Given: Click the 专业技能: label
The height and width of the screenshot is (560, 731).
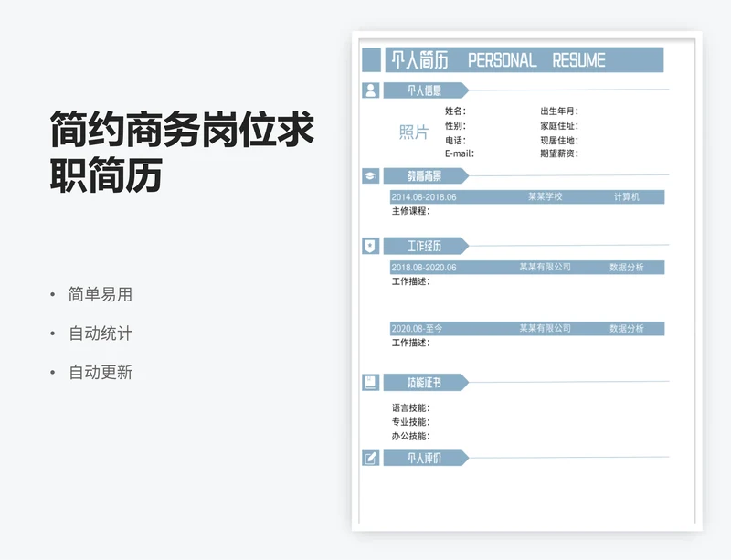Looking at the screenshot, I should pyautogui.click(x=410, y=422).
